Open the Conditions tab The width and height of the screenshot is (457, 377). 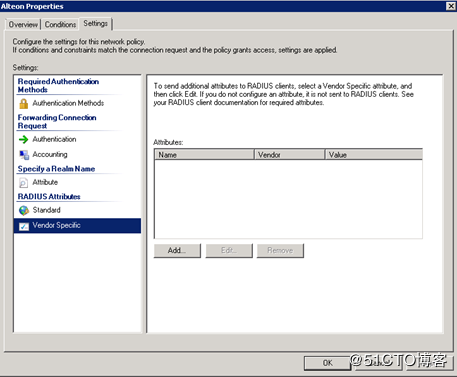point(60,24)
